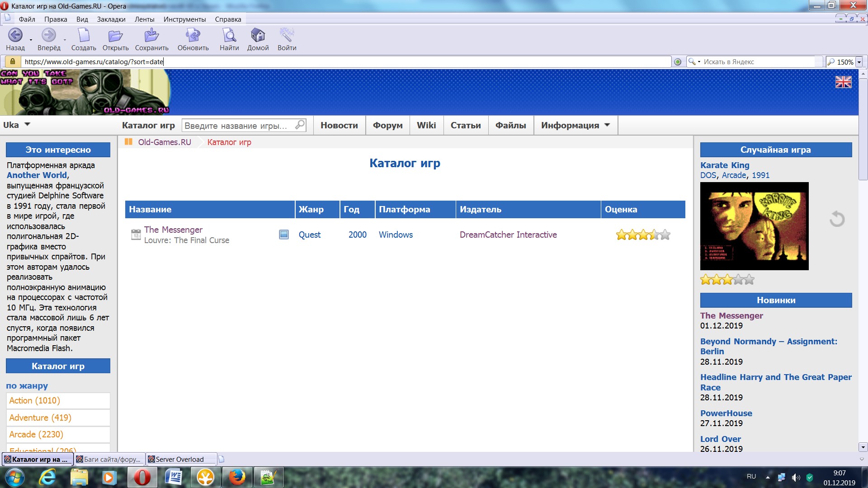Open the Закладки menu

(111, 19)
